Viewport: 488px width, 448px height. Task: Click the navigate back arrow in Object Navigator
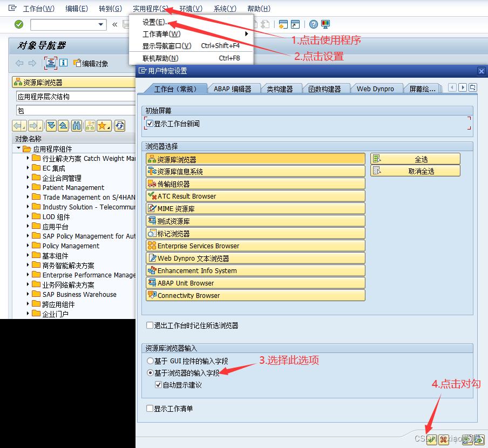[x=19, y=63]
